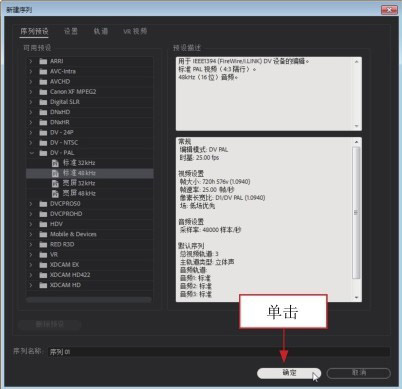
Task: Click the XDCAM HD422 folder icon
Action: click(43, 275)
